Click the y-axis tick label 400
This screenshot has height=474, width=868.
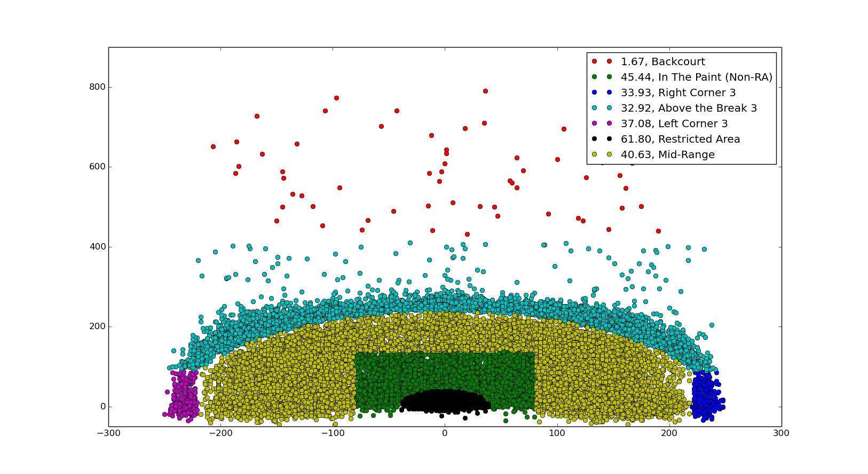click(x=97, y=247)
